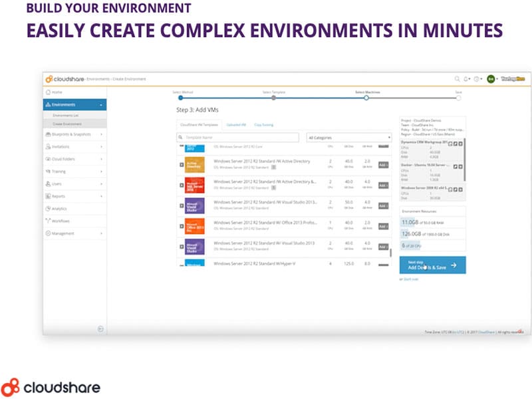
Task: Expand the Blueprints & Snapshots submenu arrow
Action: coord(101,134)
